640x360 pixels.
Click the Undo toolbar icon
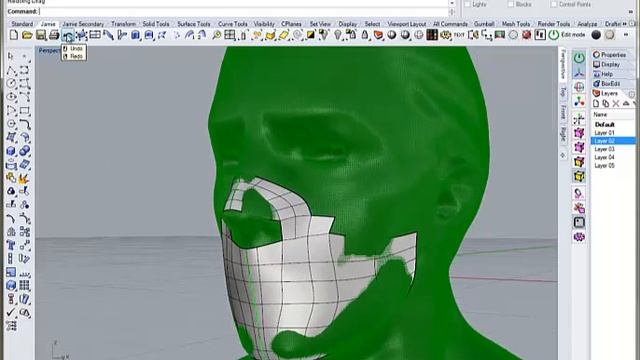coord(68,36)
